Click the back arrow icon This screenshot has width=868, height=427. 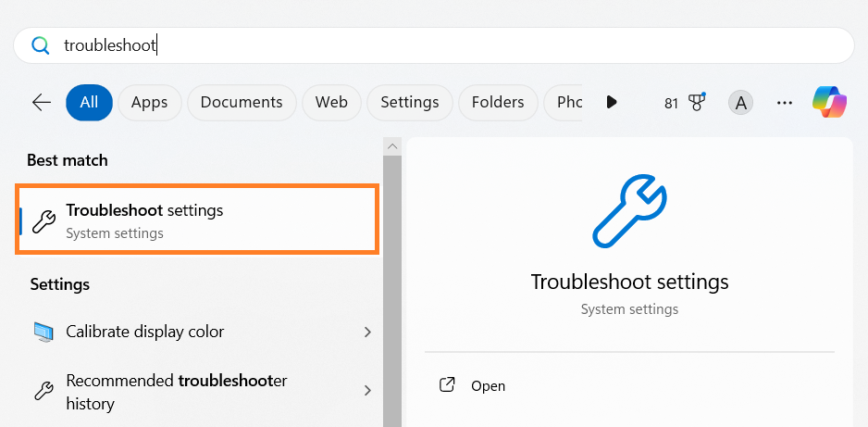point(42,102)
